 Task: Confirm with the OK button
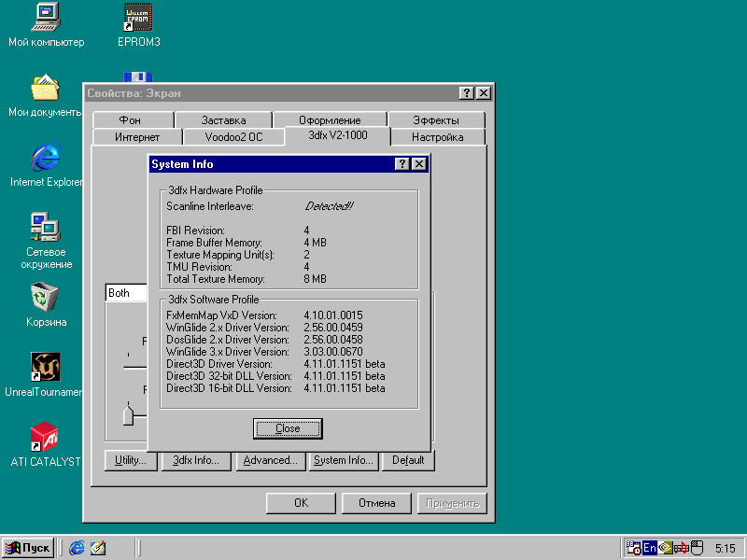tap(301, 503)
